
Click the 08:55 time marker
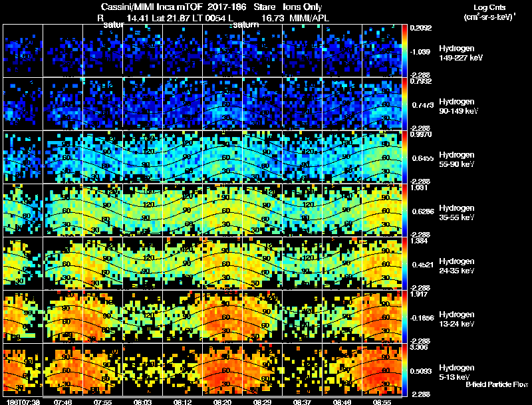382,402
